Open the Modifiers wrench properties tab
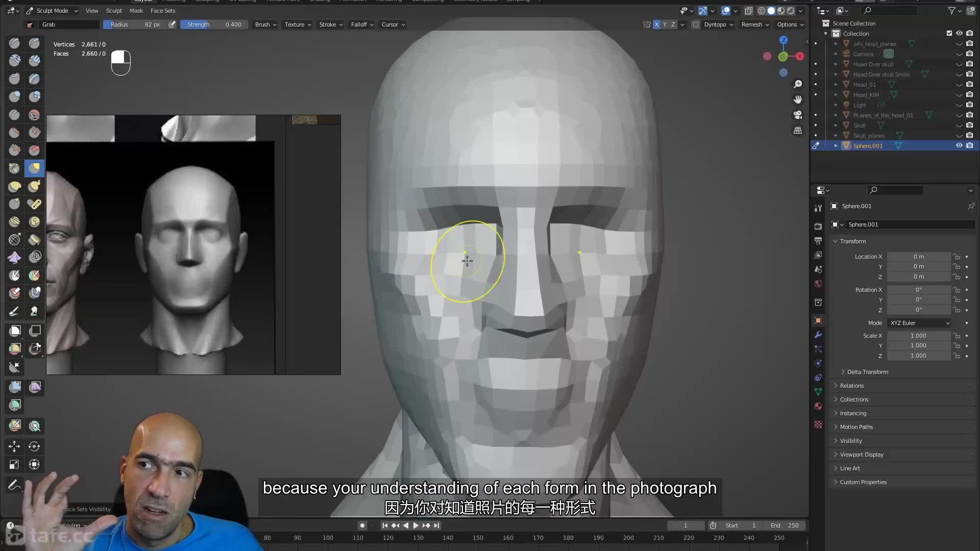Image resolution: width=980 pixels, height=551 pixels. 818,335
